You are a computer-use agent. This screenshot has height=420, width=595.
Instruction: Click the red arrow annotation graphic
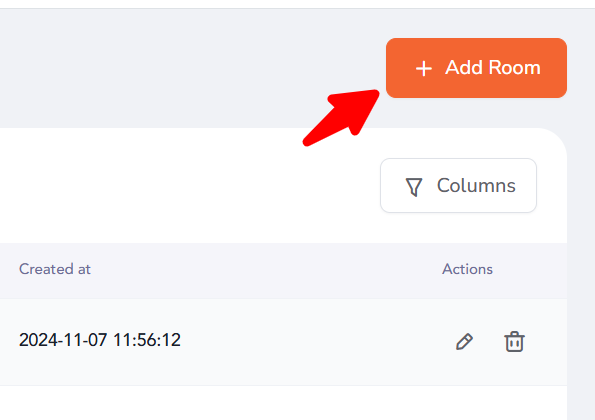click(341, 117)
